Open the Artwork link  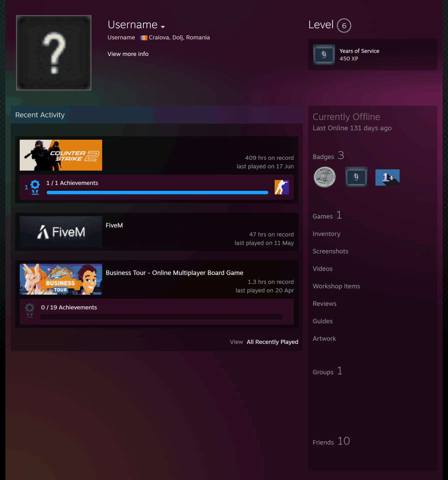(x=324, y=338)
